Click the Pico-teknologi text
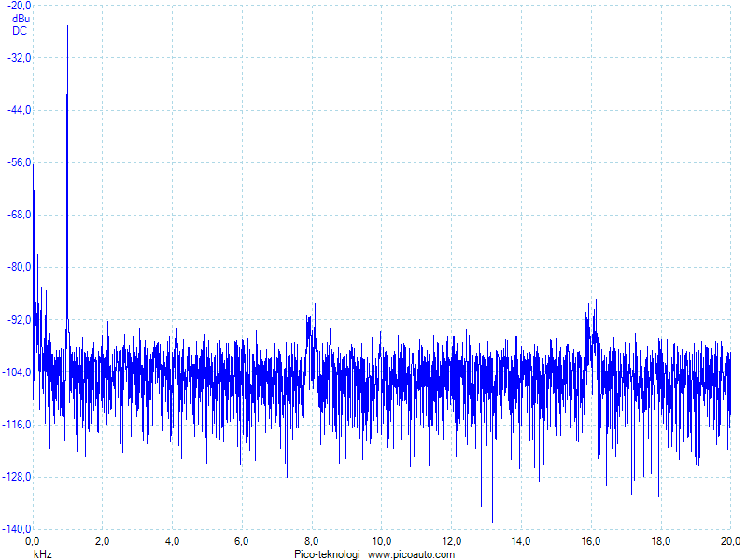Screen dimensions: 747x560 (x=327, y=554)
